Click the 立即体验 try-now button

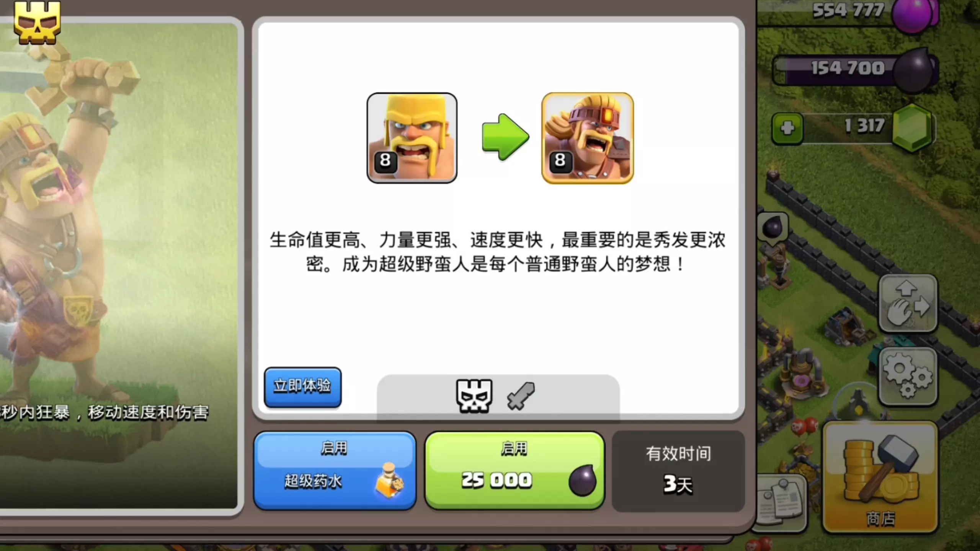(x=302, y=387)
